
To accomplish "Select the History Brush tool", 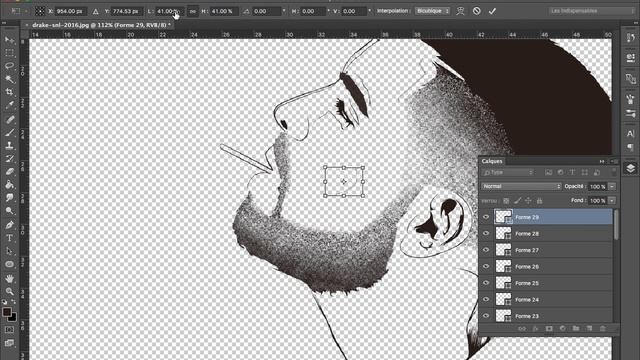I will [9, 158].
